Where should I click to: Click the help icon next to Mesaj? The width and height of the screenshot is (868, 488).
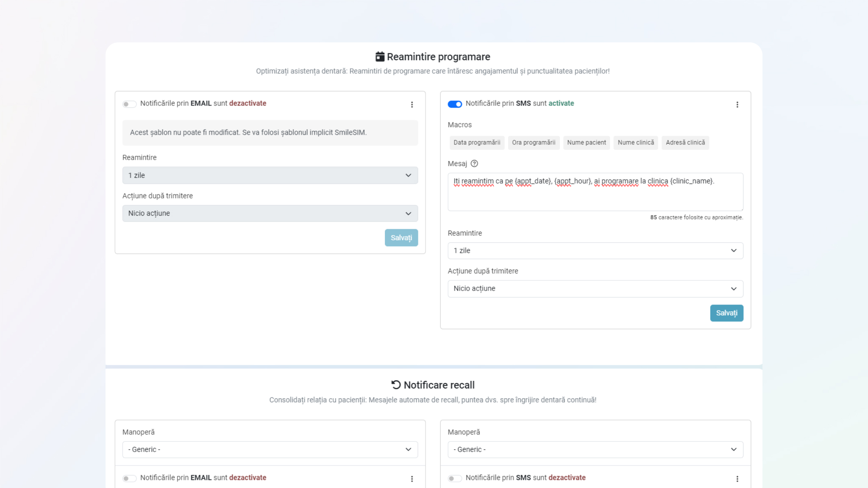click(475, 164)
